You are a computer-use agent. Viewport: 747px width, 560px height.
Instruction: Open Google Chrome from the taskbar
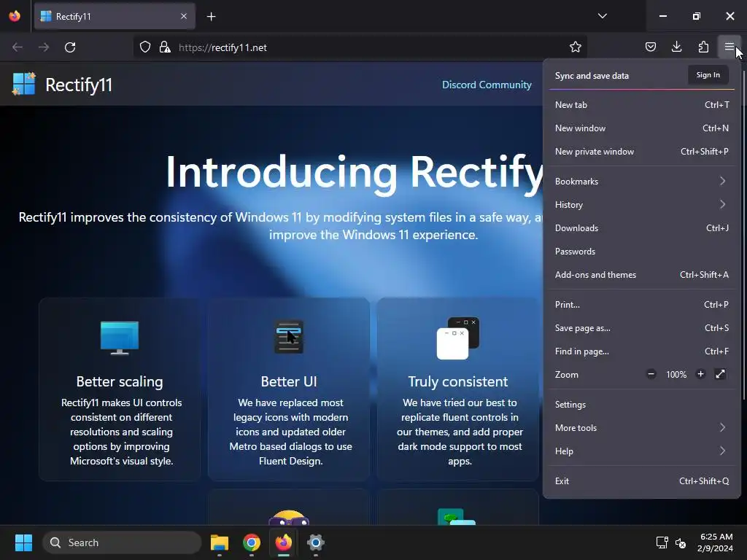click(x=252, y=542)
